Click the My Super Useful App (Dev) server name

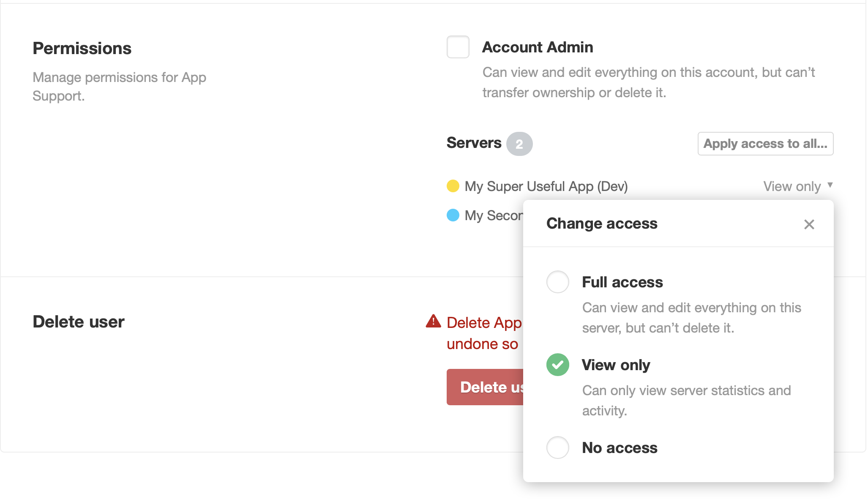click(x=545, y=186)
